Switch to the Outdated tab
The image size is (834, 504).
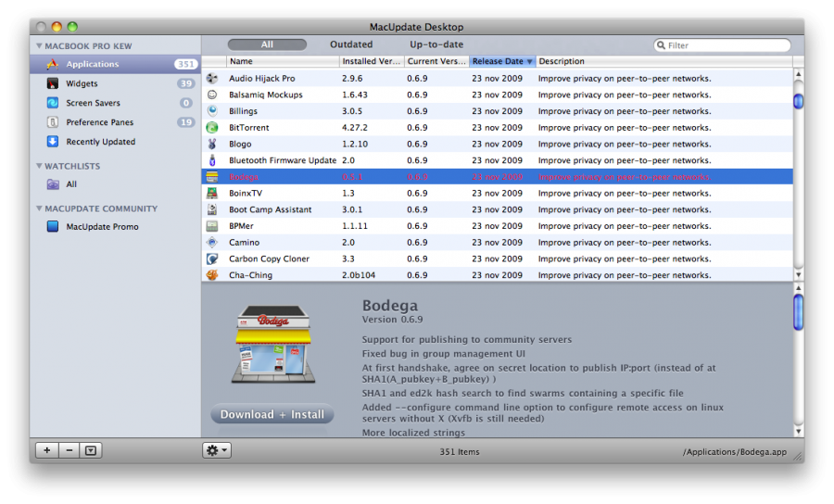[351, 44]
